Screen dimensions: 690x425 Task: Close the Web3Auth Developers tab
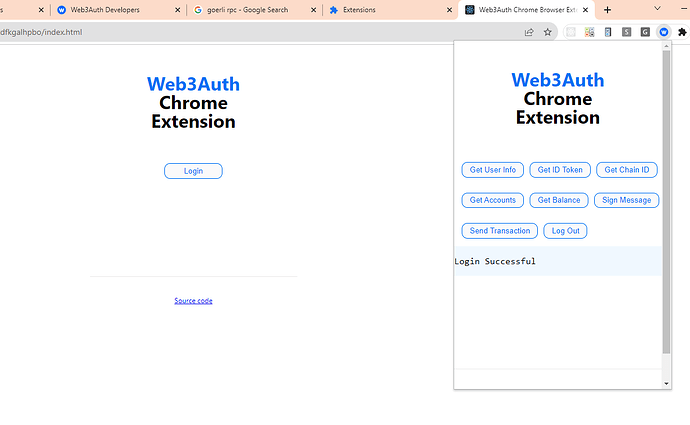[178, 10]
